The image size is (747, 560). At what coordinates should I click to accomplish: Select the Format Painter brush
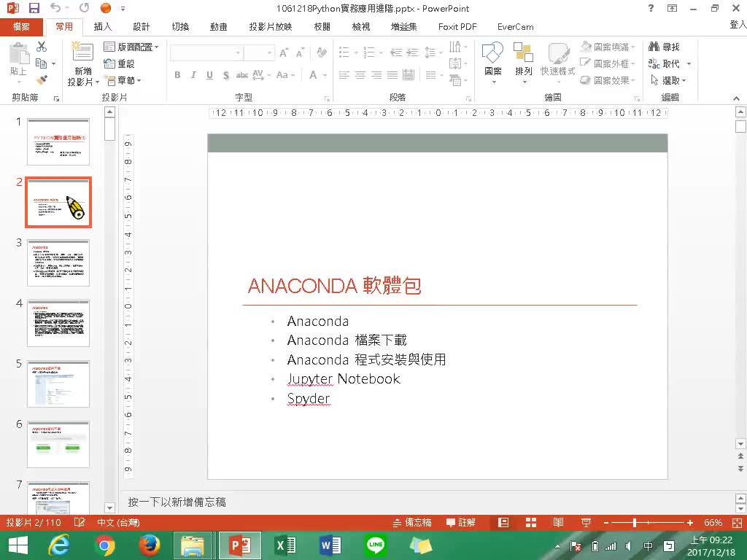42,80
